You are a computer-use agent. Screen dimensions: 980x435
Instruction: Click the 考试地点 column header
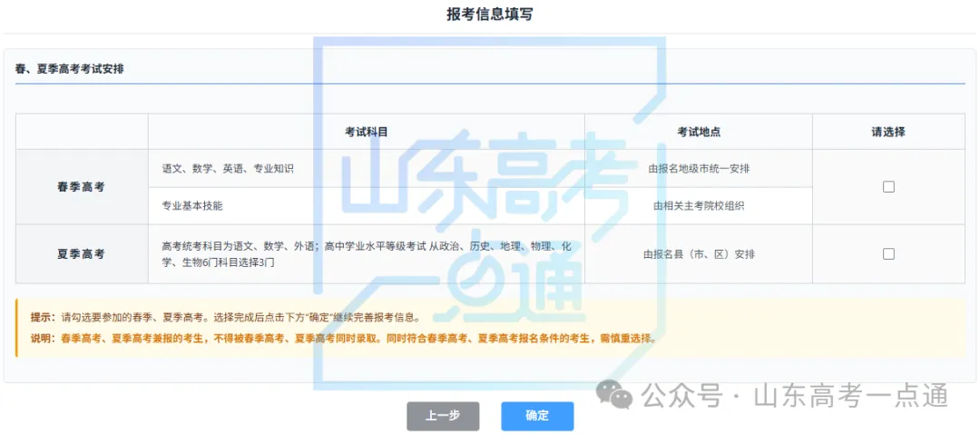click(699, 132)
